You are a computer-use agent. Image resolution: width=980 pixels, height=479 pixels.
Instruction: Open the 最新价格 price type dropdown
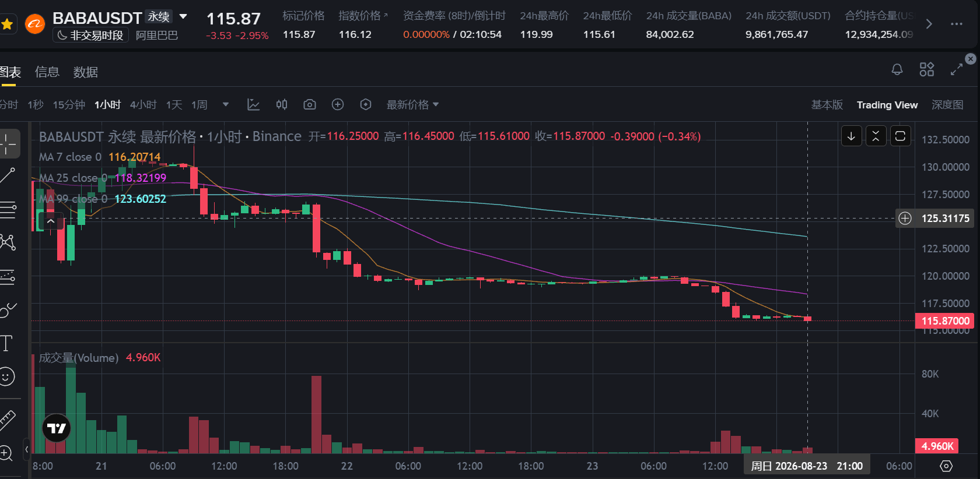click(412, 105)
